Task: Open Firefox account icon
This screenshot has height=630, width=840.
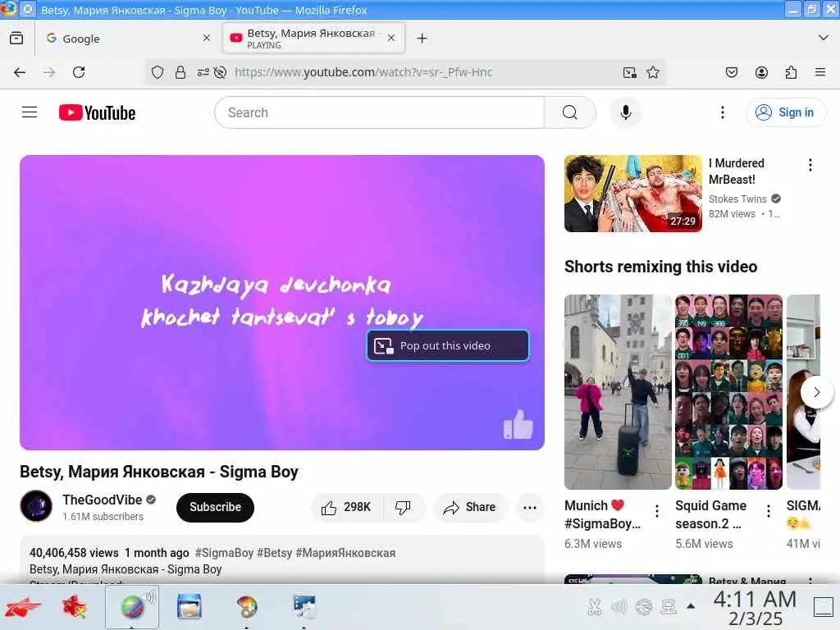Action: tap(761, 72)
